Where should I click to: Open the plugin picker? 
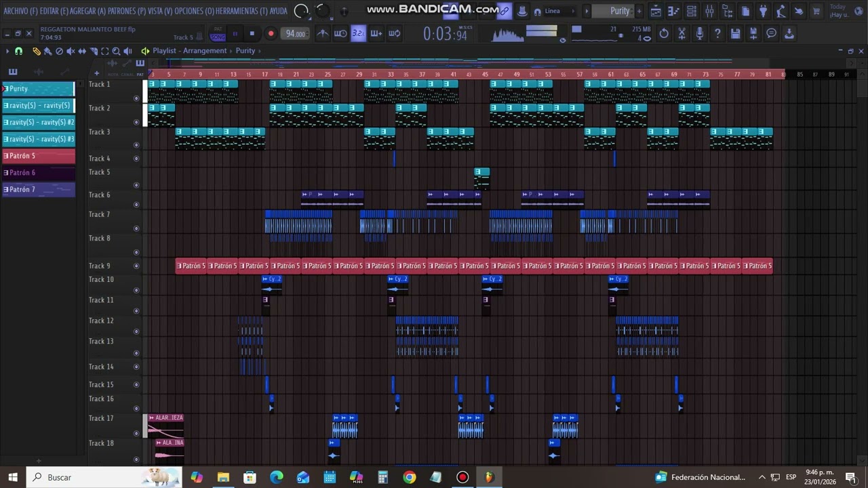pos(763,11)
